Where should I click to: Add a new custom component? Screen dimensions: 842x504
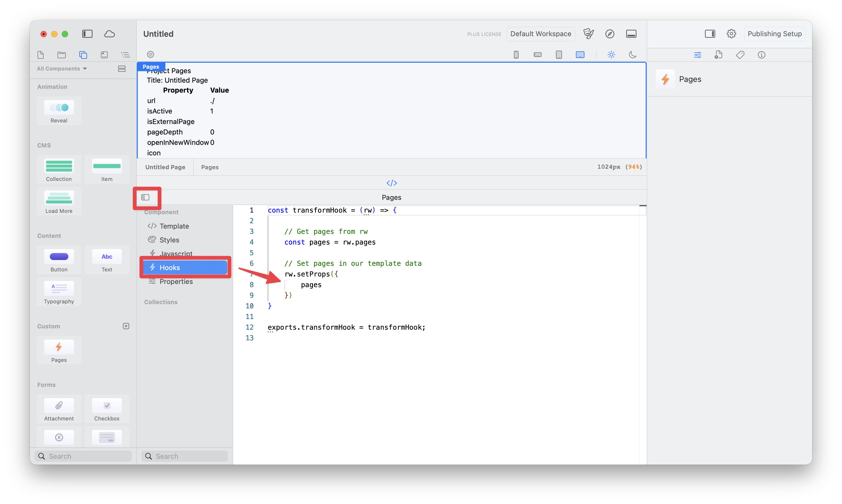[126, 326]
